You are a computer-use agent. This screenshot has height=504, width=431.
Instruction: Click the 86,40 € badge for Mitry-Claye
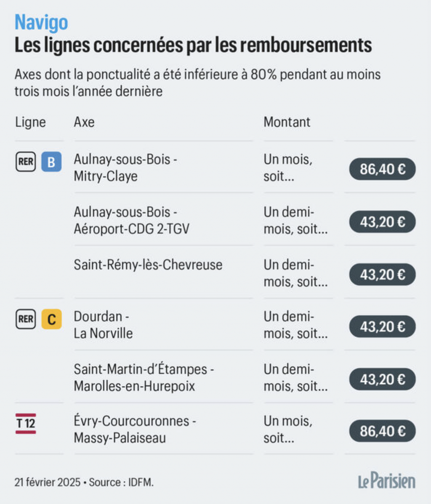click(383, 169)
